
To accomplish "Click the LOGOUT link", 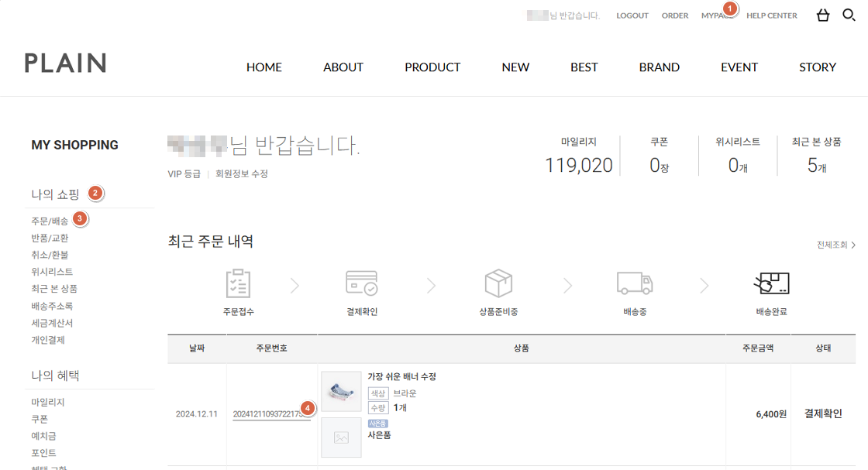I will coord(632,15).
